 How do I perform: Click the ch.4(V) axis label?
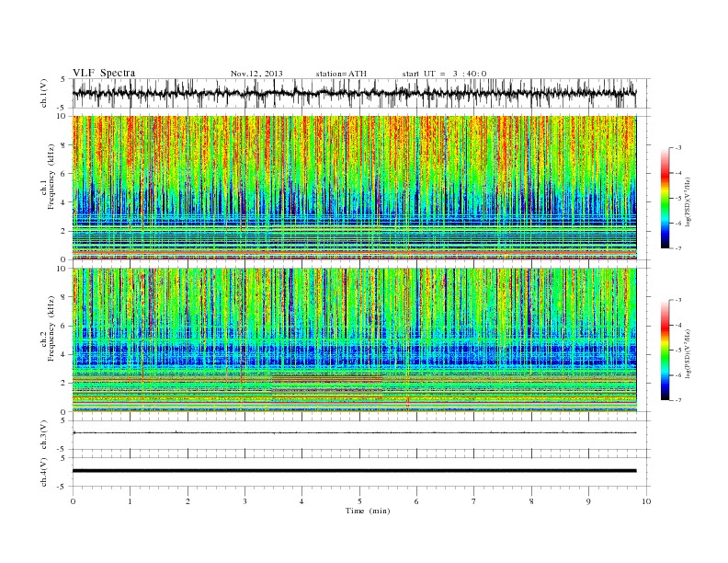tap(44, 472)
